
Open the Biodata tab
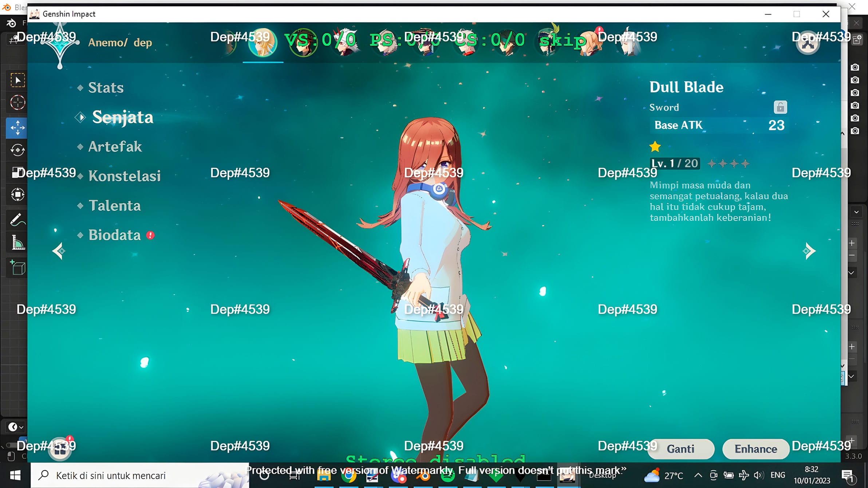point(114,235)
